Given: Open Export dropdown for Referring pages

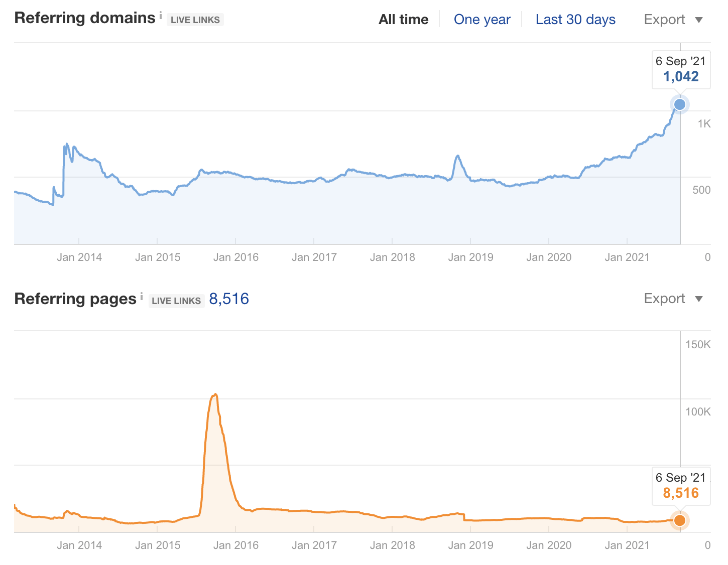Looking at the screenshot, I should tap(673, 299).
